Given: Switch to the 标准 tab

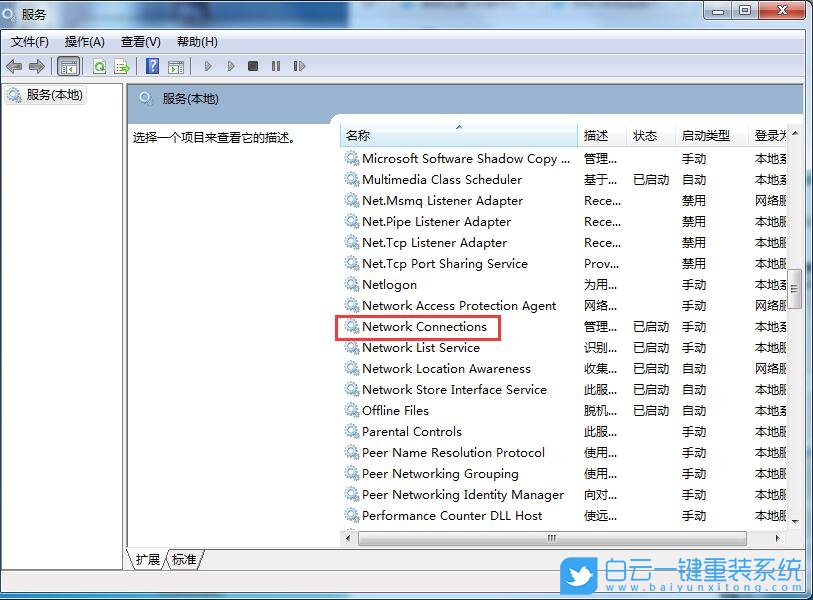Looking at the screenshot, I should [x=183, y=561].
